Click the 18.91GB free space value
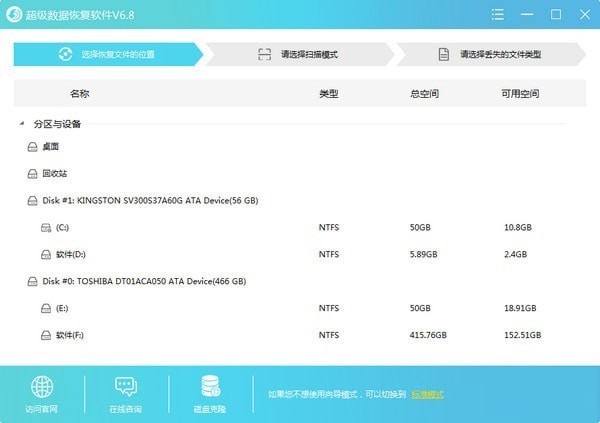Image resolution: width=600 pixels, height=423 pixels. coord(520,308)
